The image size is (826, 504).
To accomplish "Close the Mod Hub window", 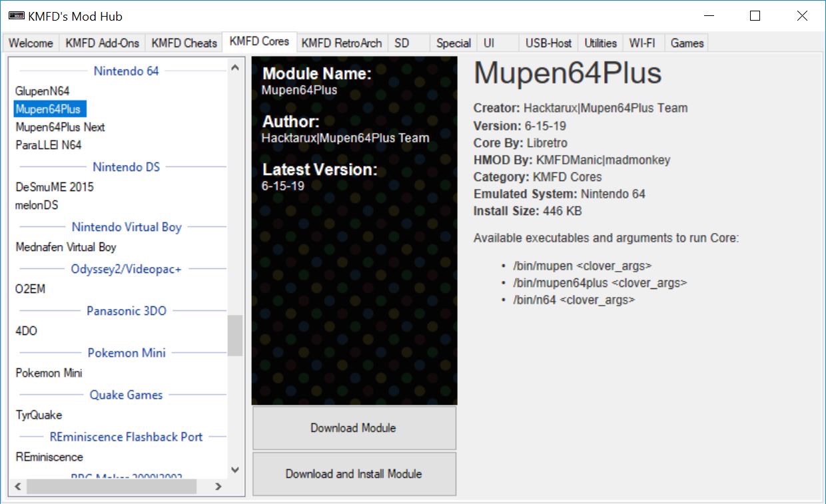I will 802,16.
